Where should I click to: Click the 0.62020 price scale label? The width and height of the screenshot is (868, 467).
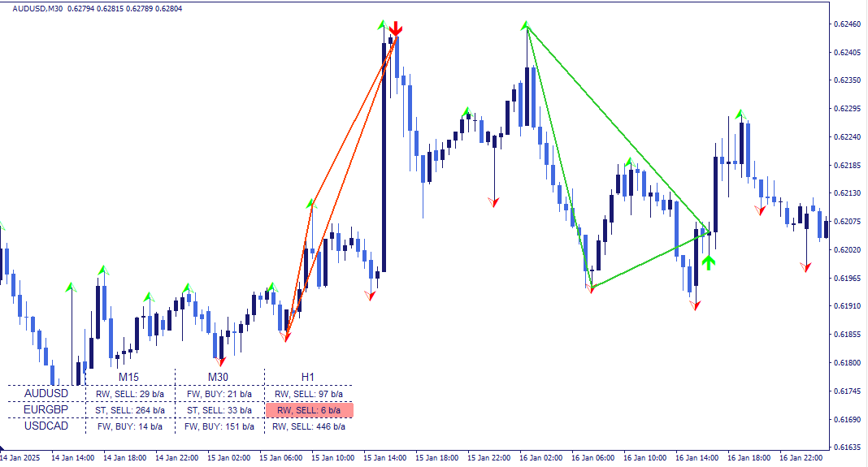coord(848,249)
